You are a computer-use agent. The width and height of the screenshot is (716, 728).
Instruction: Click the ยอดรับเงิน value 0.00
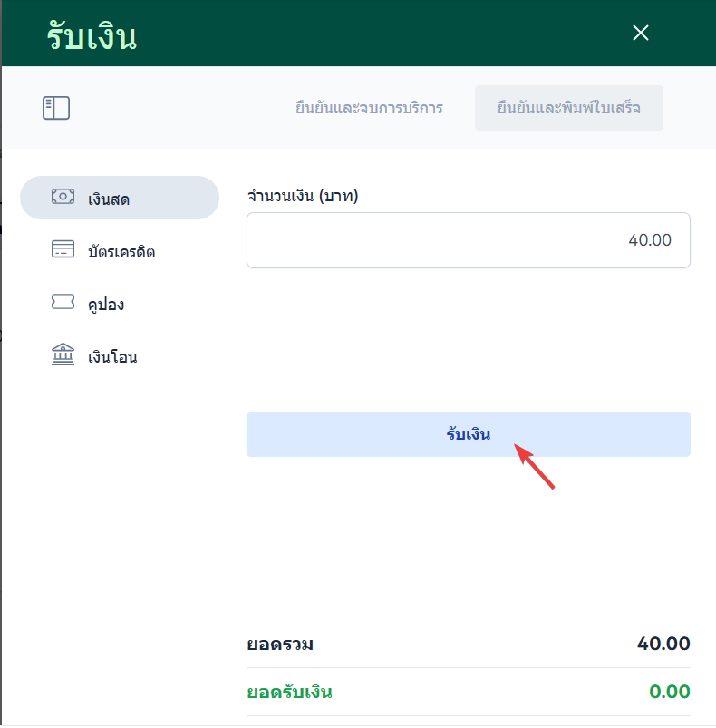tap(670, 692)
